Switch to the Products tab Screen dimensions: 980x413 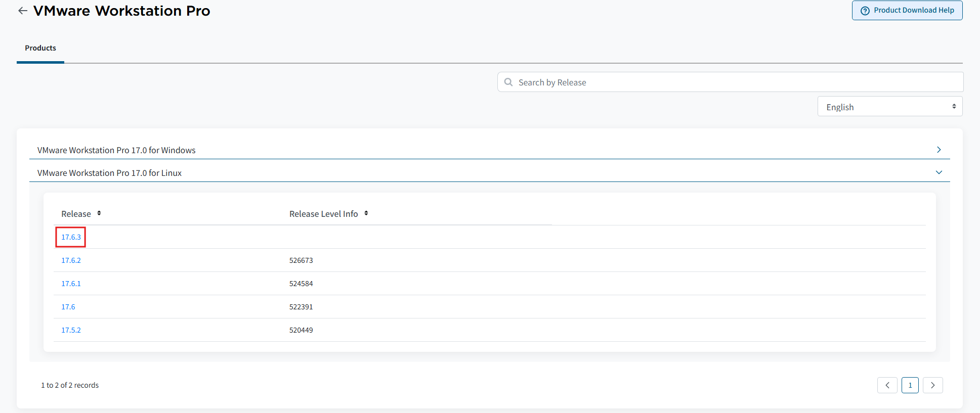40,48
